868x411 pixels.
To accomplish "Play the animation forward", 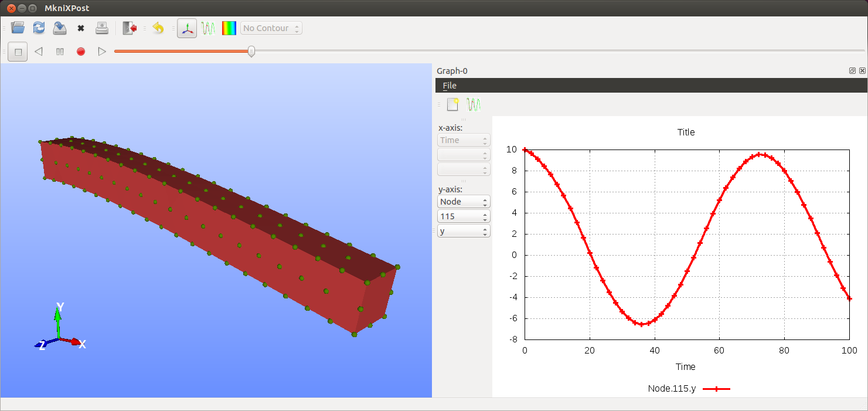I will (102, 52).
